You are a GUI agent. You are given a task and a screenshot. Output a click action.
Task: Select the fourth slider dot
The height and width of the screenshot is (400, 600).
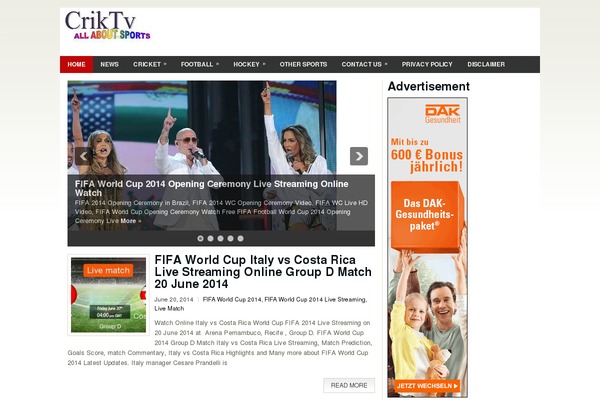click(230, 238)
